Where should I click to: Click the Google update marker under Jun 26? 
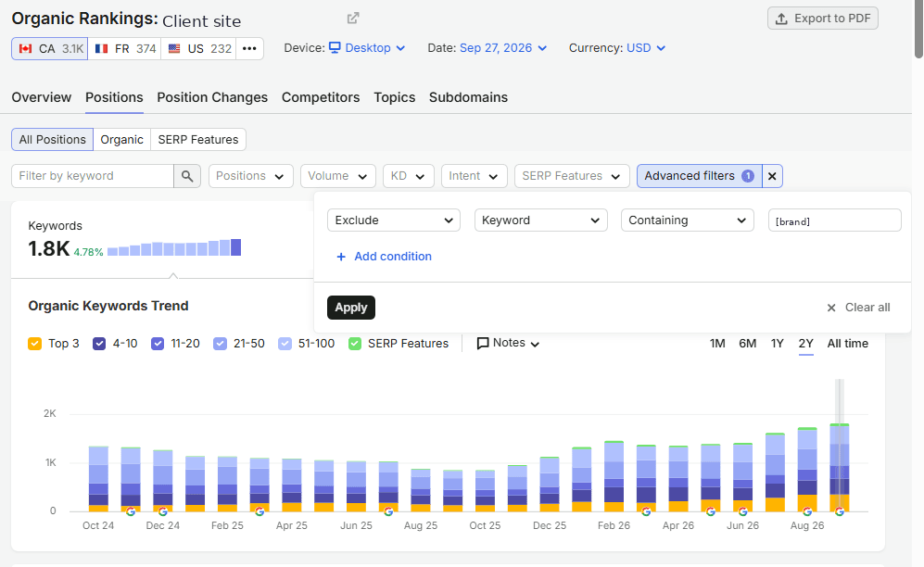(743, 511)
